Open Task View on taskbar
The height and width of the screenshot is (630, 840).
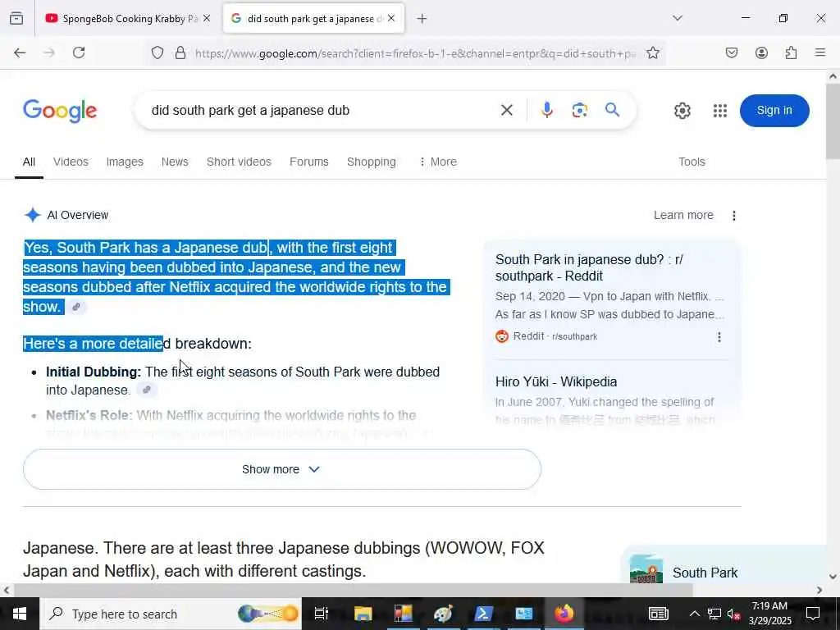tap(321, 614)
